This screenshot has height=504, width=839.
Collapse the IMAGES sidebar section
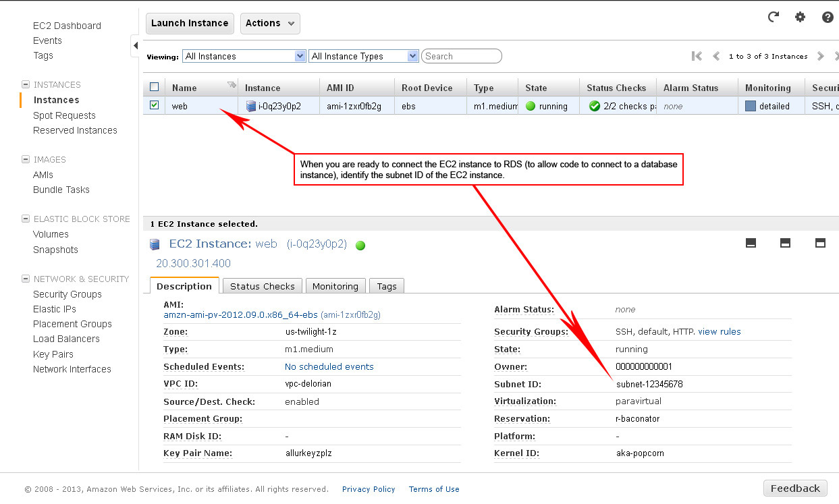pos(26,159)
